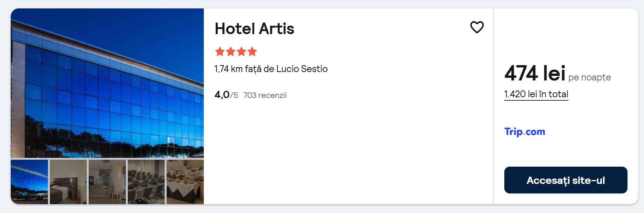644x213 pixels.
Task: Select the lobby reception thumbnail
Action: tap(107, 182)
